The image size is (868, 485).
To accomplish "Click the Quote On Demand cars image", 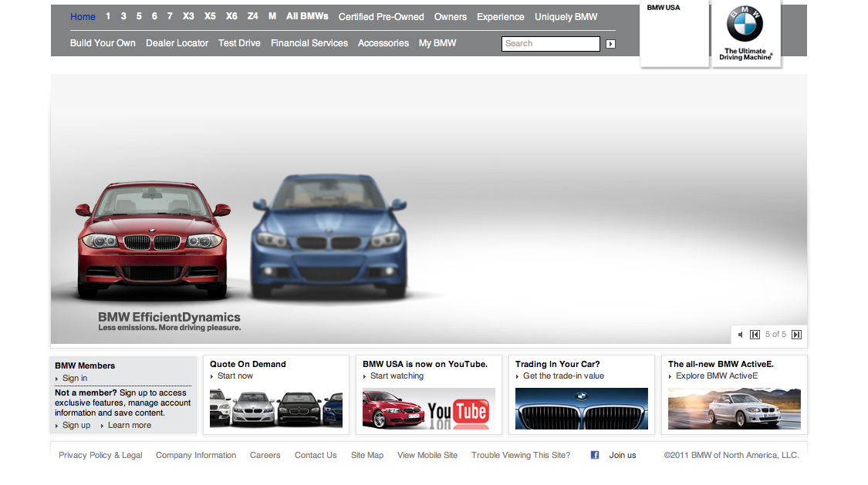I will (x=276, y=409).
